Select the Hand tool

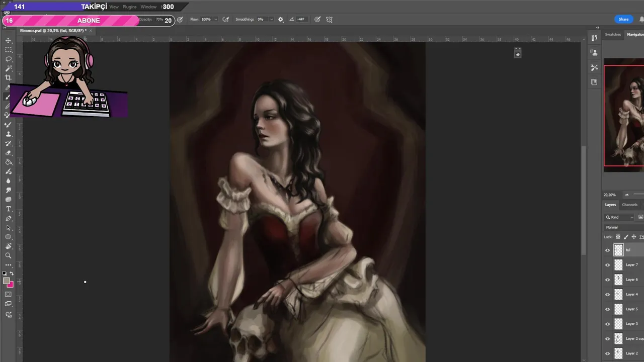[8, 246]
